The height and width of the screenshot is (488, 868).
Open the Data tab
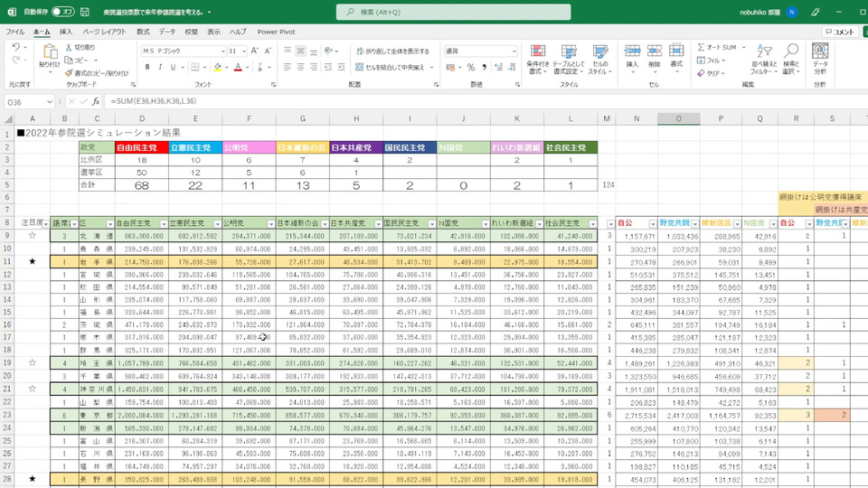(x=167, y=33)
